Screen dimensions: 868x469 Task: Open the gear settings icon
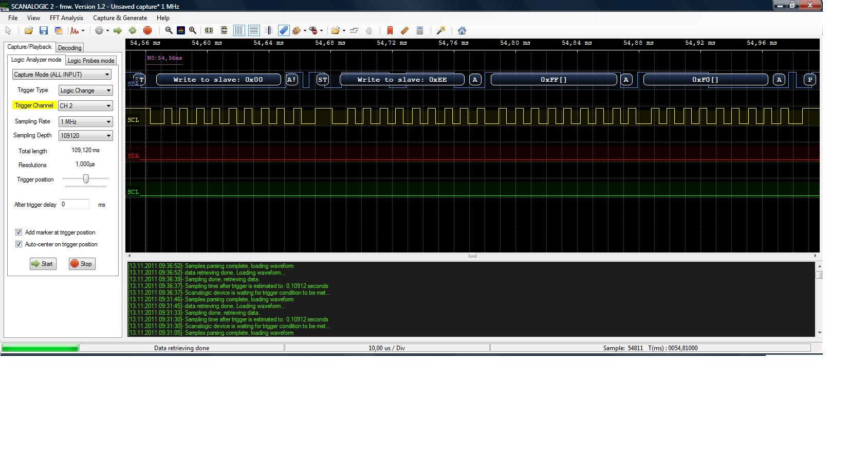[99, 31]
